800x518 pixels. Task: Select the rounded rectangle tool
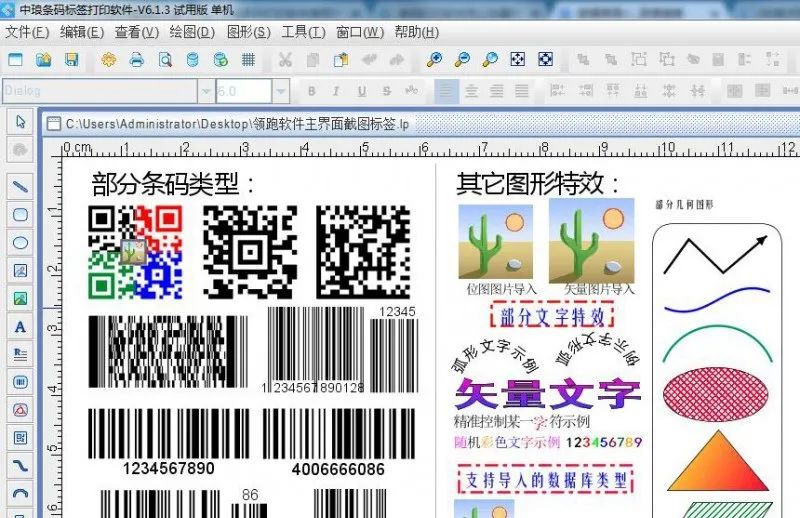(20, 214)
